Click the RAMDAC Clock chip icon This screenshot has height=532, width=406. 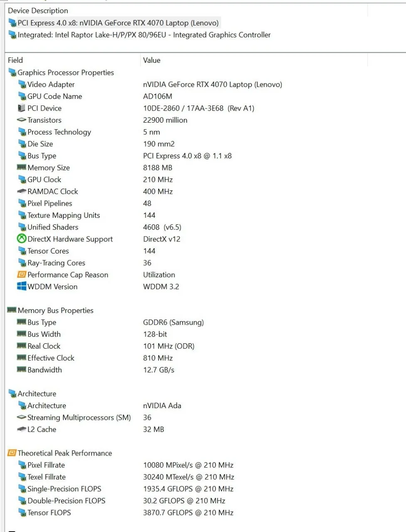22,192
